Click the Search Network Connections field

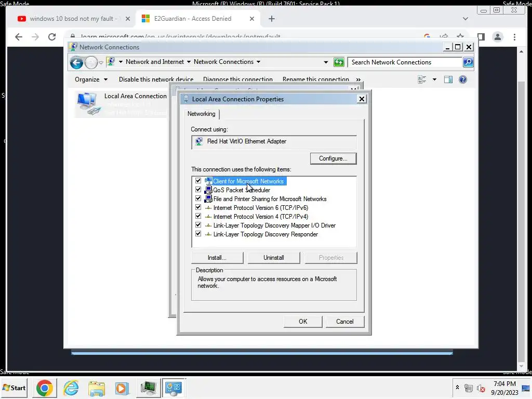405,62
